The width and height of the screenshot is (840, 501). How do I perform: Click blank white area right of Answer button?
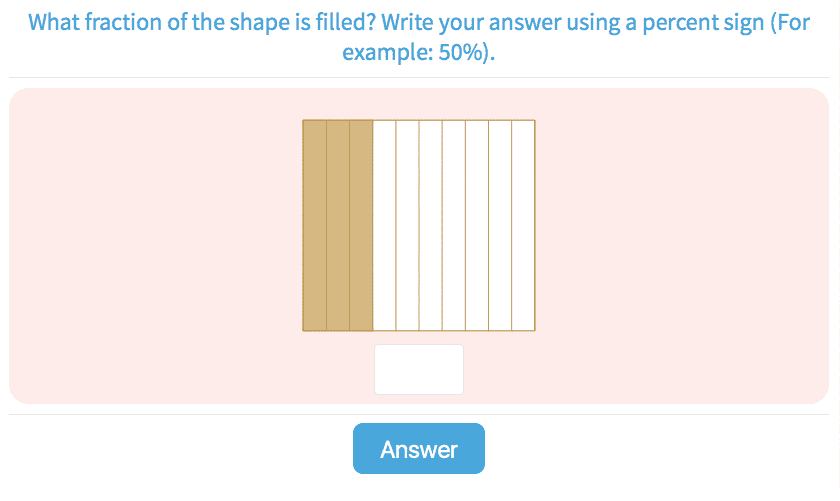click(660, 449)
